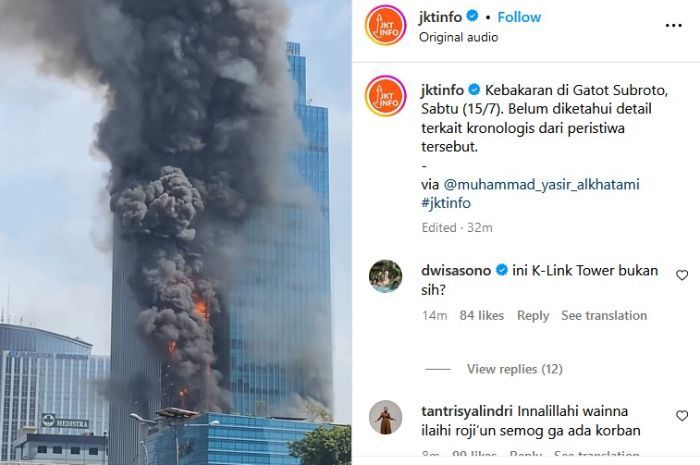Click the burning tower video
The image size is (700, 465).
[175, 232]
